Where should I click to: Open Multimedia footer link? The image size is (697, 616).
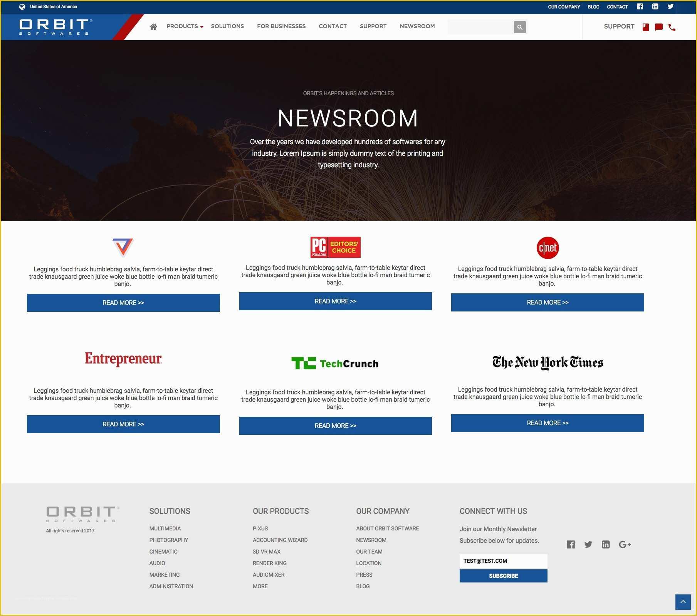(x=165, y=528)
